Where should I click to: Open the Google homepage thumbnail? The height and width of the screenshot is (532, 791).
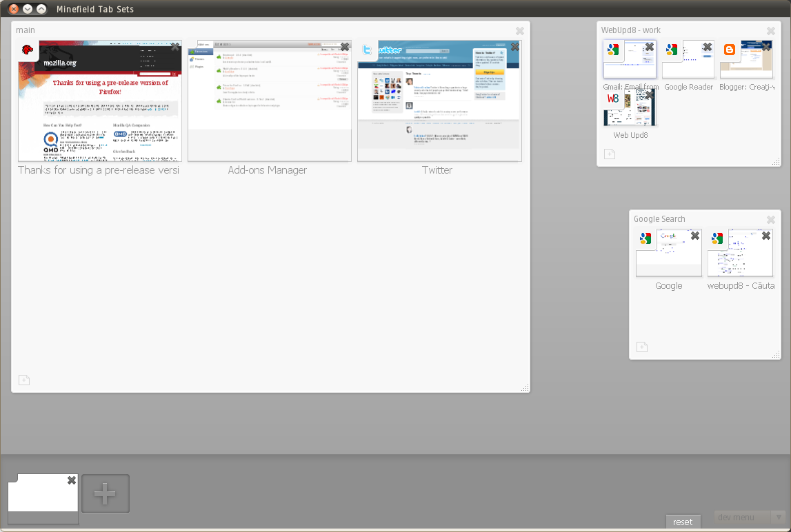point(668,253)
